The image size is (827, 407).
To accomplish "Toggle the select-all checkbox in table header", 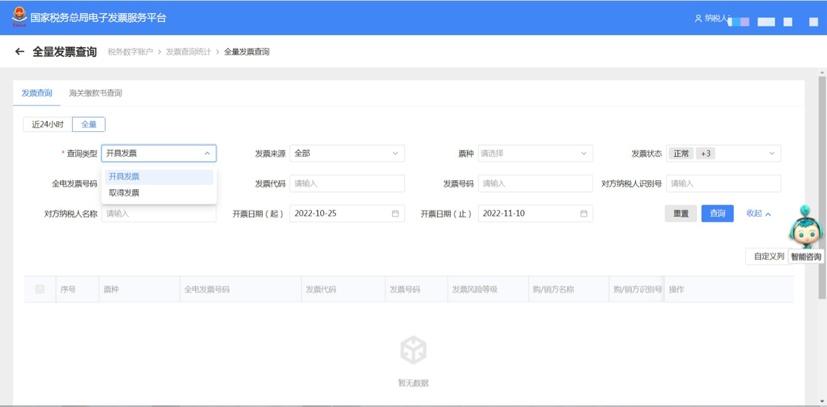I will click(40, 289).
